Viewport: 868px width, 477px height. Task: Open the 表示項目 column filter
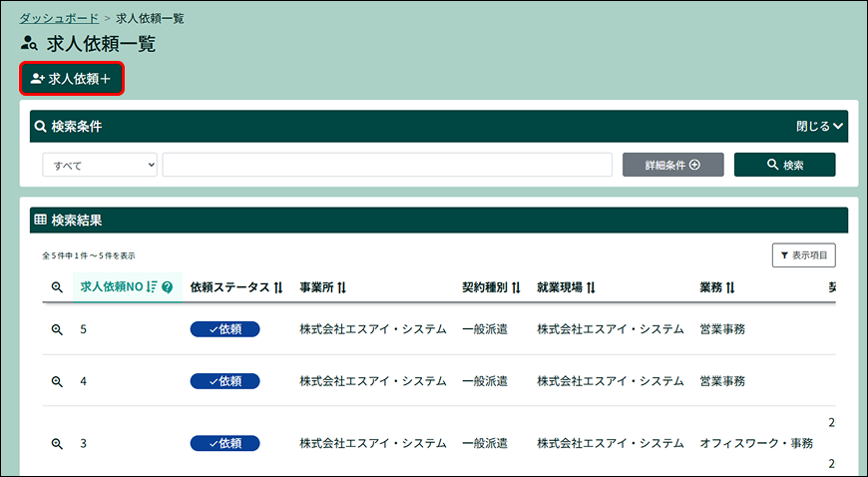tap(804, 255)
